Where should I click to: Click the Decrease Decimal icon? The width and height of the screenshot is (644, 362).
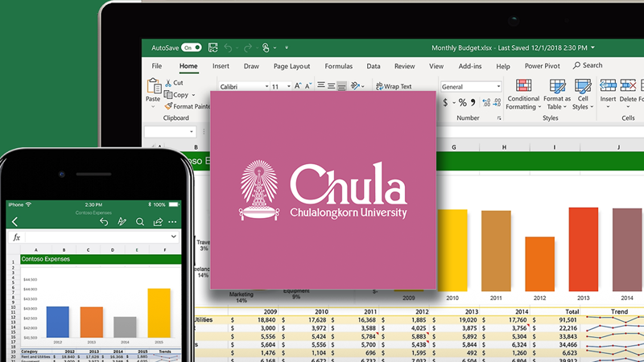tap(497, 103)
